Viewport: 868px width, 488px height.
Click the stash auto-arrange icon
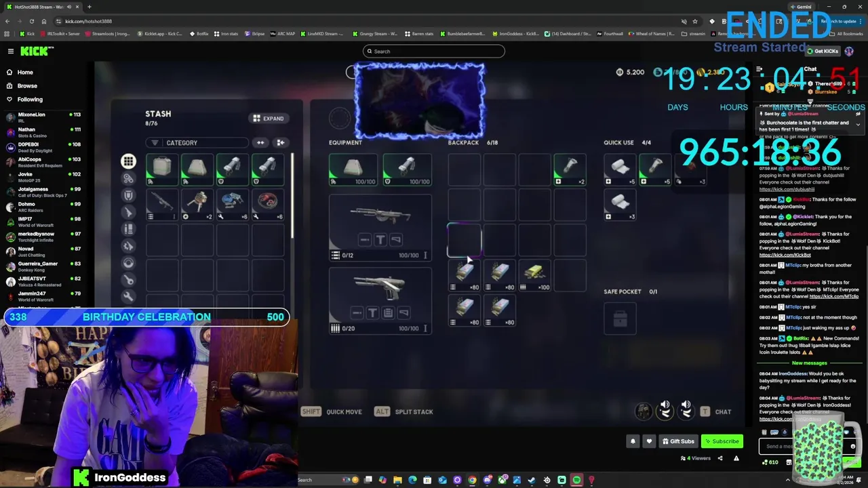tap(280, 143)
